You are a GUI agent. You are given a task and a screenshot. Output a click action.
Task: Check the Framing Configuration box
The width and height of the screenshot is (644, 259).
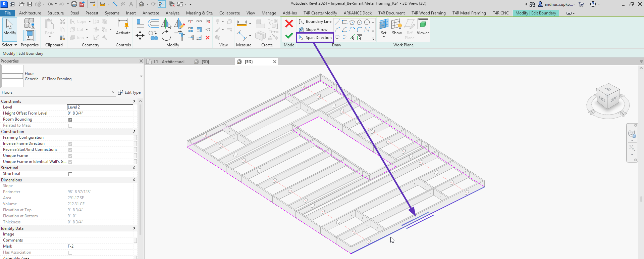click(x=135, y=138)
